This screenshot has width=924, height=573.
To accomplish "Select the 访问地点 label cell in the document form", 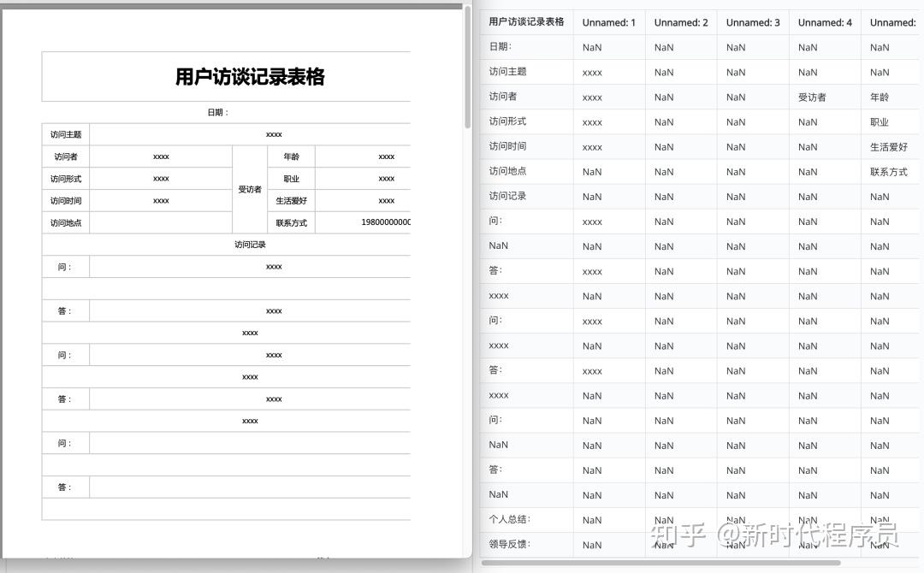I will coord(65,222).
